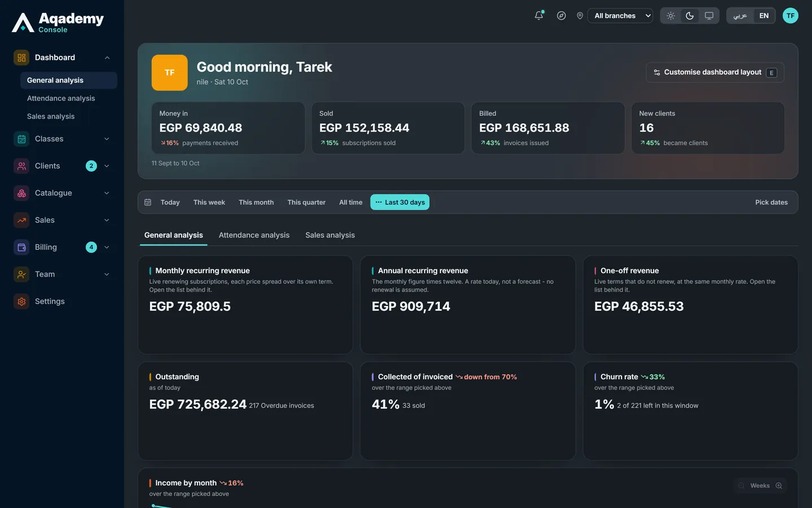Click the Classes calendar icon
This screenshot has width=812, height=508.
coord(21,139)
